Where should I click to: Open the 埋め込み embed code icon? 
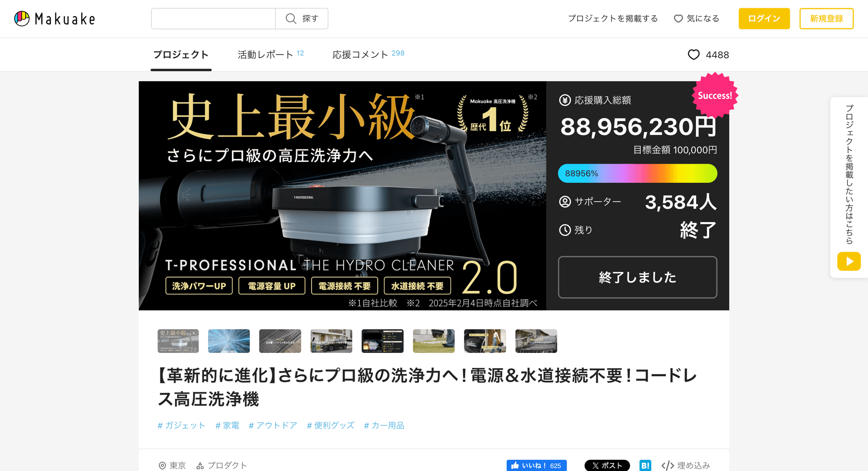pyautogui.click(x=667, y=465)
